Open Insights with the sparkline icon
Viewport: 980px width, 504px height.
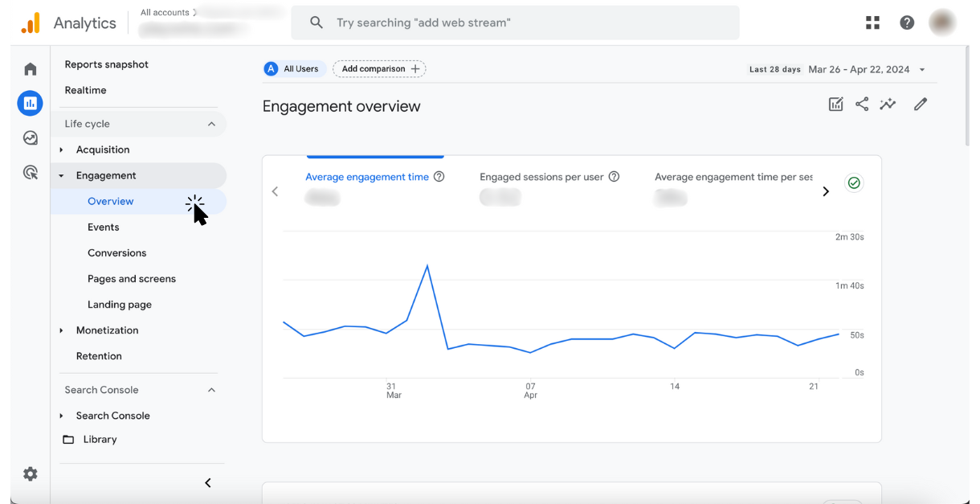click(x=888, y=104)
